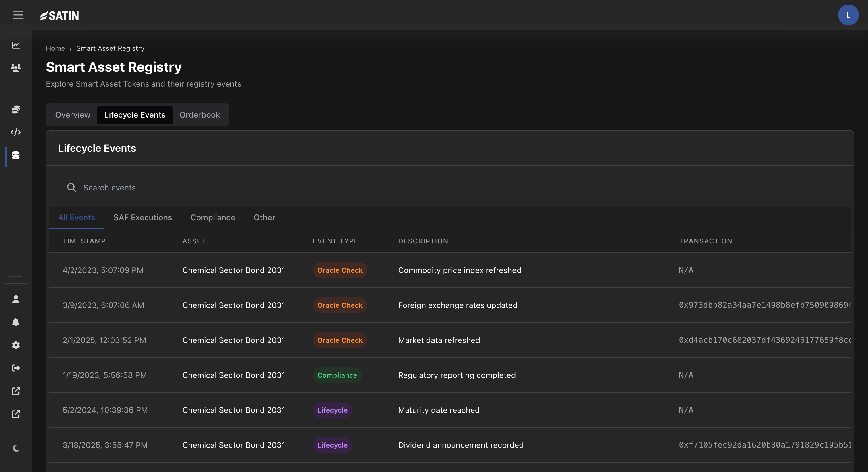The width and height of the screenshot is (868, 472).
Task: Open user avatar L menu
Action: (848, 15)
